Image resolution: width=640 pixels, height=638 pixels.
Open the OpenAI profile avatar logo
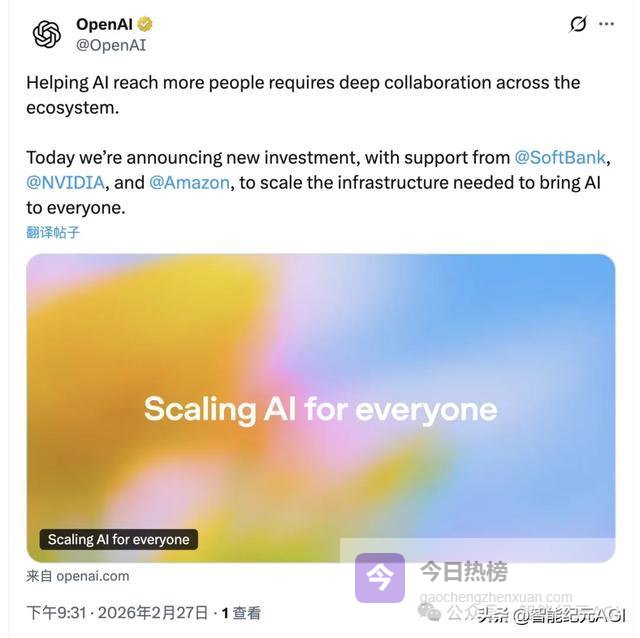[x=47, y=35]
